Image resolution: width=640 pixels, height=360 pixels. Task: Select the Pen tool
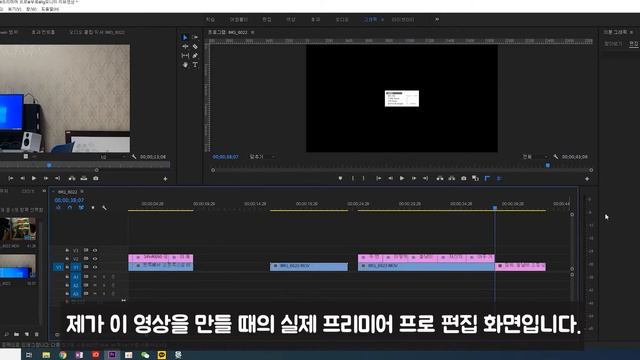click(x=195, y=56)
